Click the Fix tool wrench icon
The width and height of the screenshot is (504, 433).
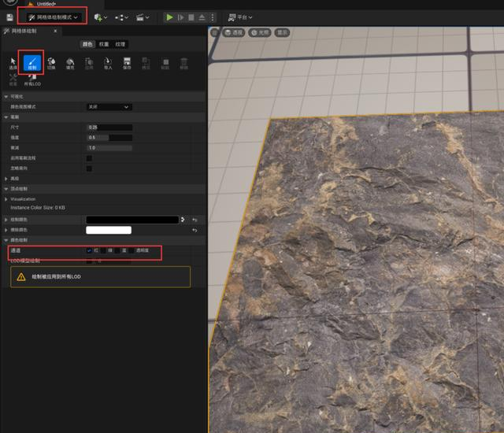(13, 80)
